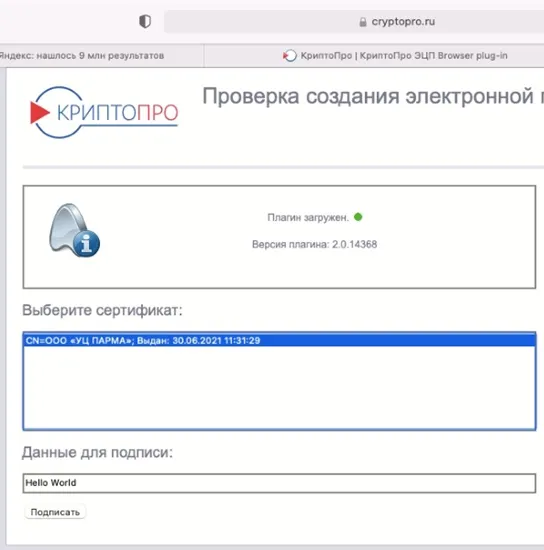Click the Подписать button
This screenshot has height=550, width=544.
click(55, 512)
